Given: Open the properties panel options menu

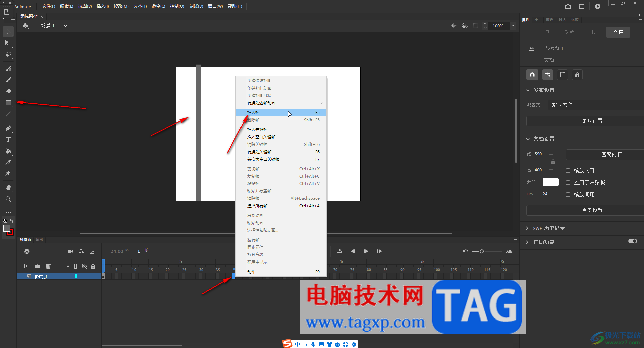Looking at the screenshot, I should coord(640,20).
